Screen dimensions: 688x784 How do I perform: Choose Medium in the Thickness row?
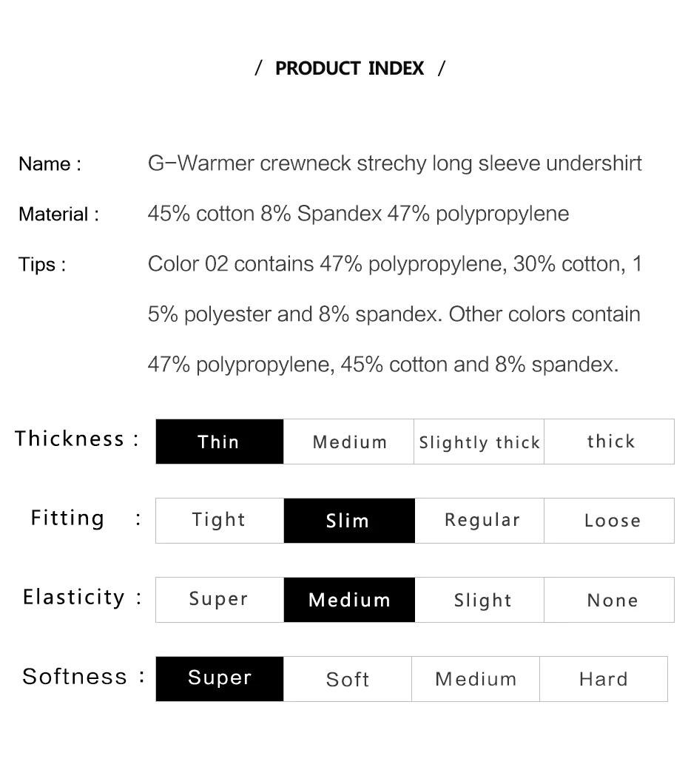pos(348,442)
